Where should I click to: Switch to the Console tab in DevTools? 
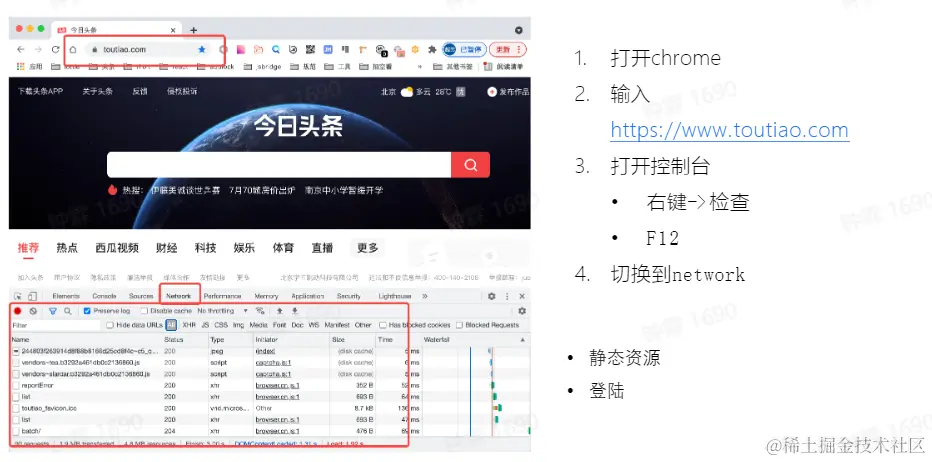[105, 296]
